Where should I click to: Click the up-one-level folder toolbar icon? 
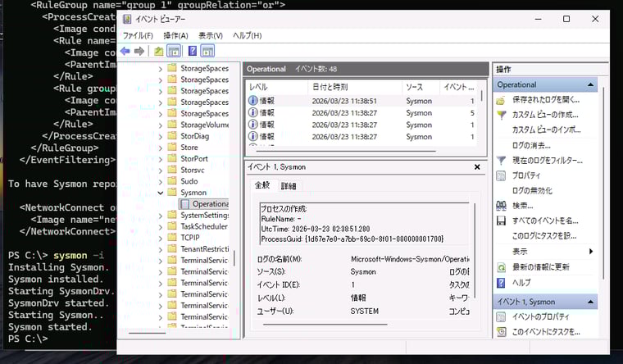[x=158, y=51]
